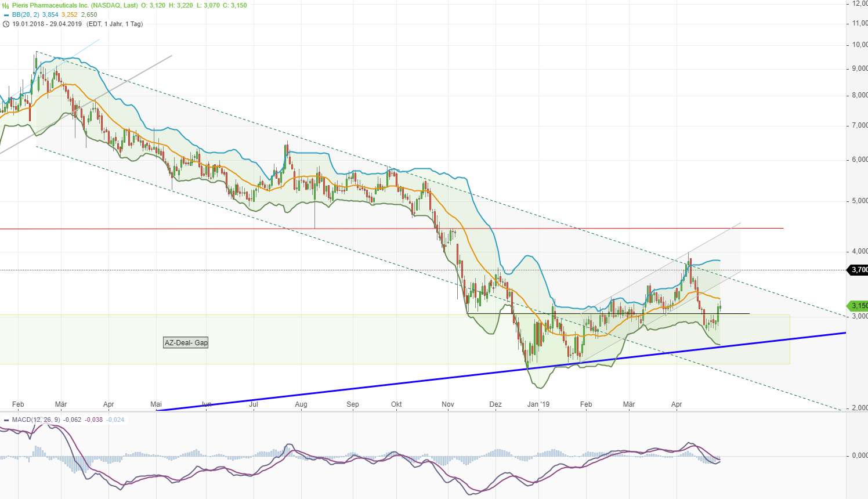Click the candlestick chart type icon

[x=6, y=5]
